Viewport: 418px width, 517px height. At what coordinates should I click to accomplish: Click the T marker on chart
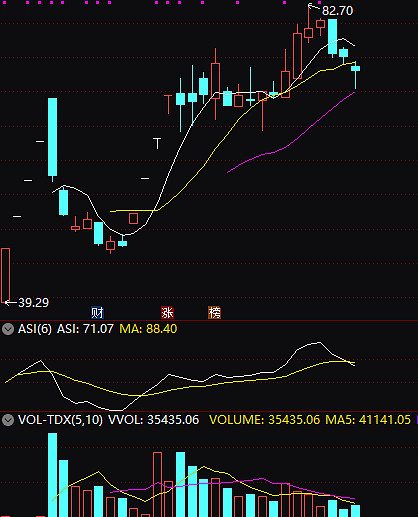coord(157,143)
